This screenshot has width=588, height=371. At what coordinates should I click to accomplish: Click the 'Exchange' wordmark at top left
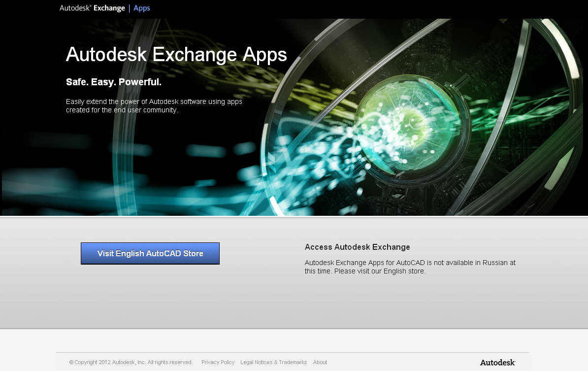(109, 8)
